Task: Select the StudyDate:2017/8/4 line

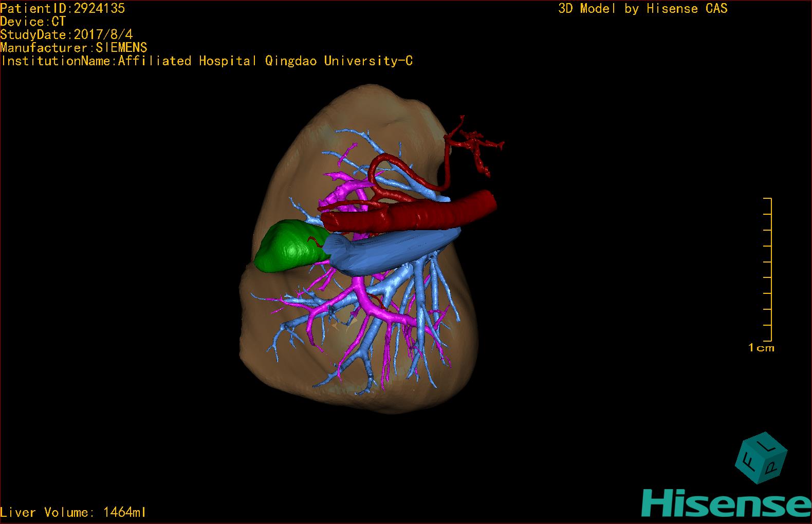Action: coord(66,34)
